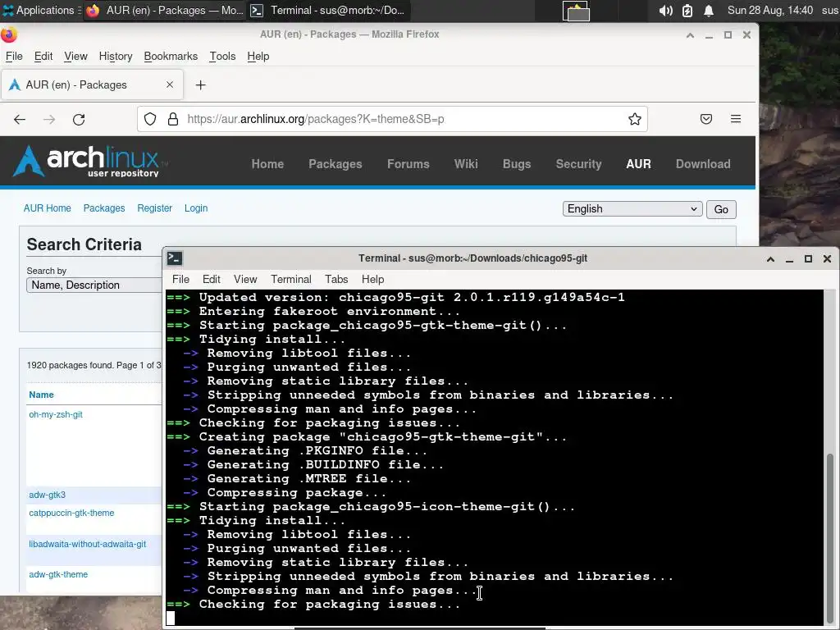Viewport: 840px width, 630px height.
Task: Open Firefox hamburger menu
Action: pos(736,119)
